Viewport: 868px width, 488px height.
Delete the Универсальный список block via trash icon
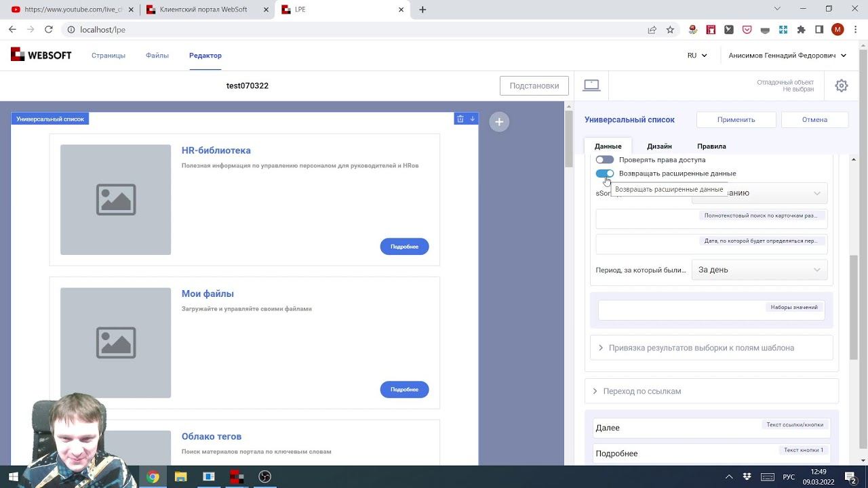[460, 119]
